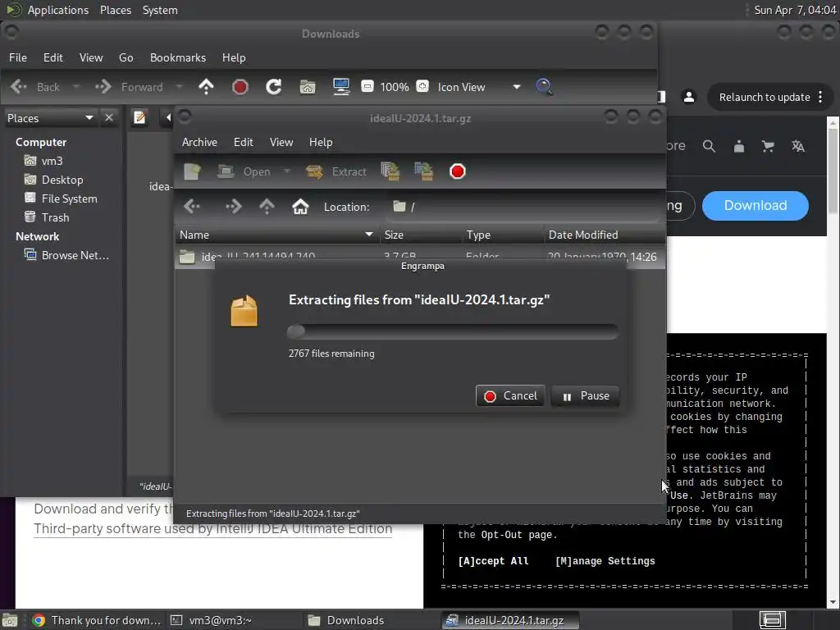This screenshot has height=630, width=840.
Task: Click the shopping cart icon on the JetBrains page
Action: (x=768, y=146)
